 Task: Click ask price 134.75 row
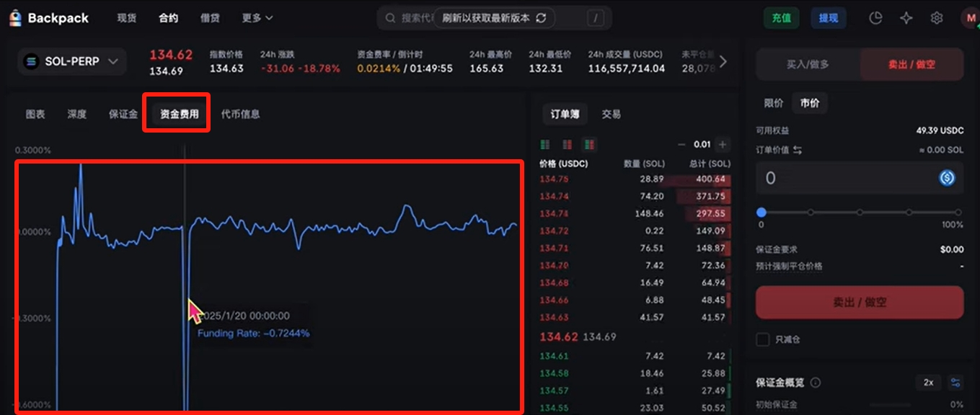[635, 179]
